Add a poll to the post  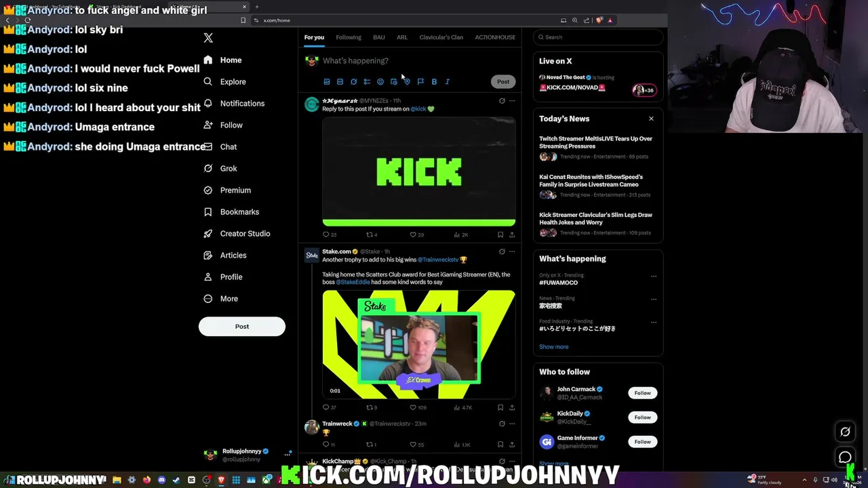tap(367, 81)
